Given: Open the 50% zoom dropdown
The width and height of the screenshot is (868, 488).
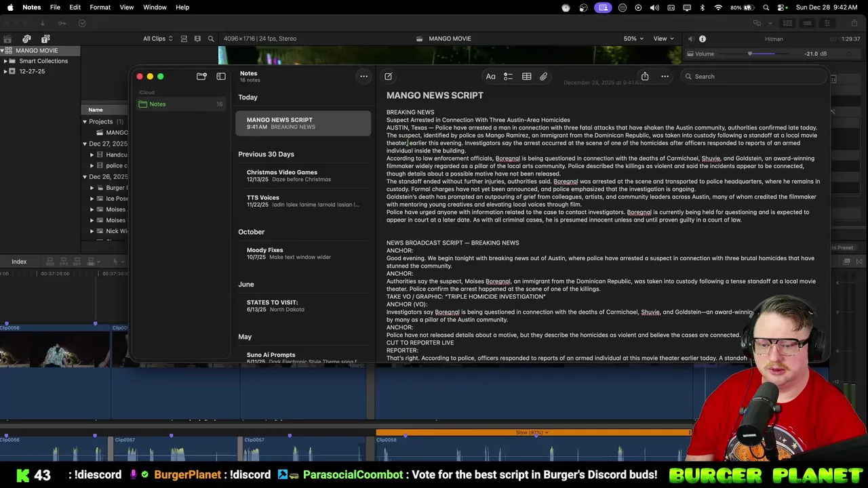Looking at the screenshot, I should pyautogui.click(x=633, y=39).
